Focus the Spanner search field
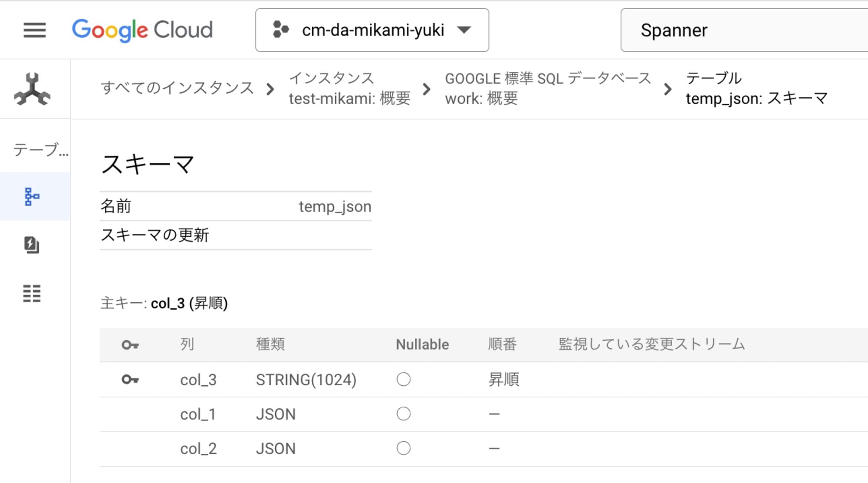The height and width of the screenshot is (483, 868). [x=744, y=30]
